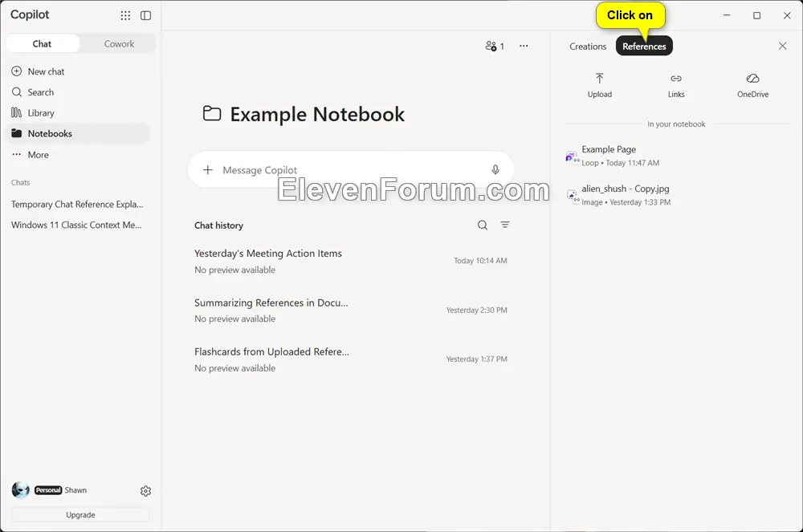Open the Library books icon
Image resolution: width=803 pixels, height=532 pixels.
tap(16, 112)
